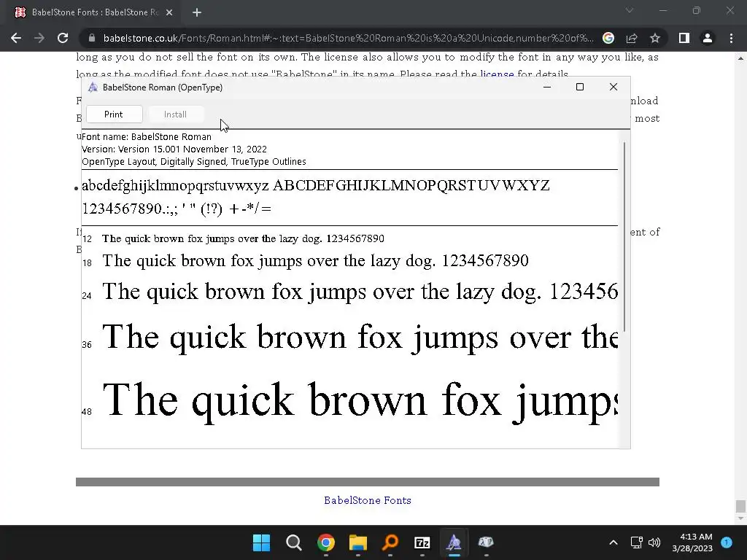Go back using the Chrome back arrow

pos(16,38)
